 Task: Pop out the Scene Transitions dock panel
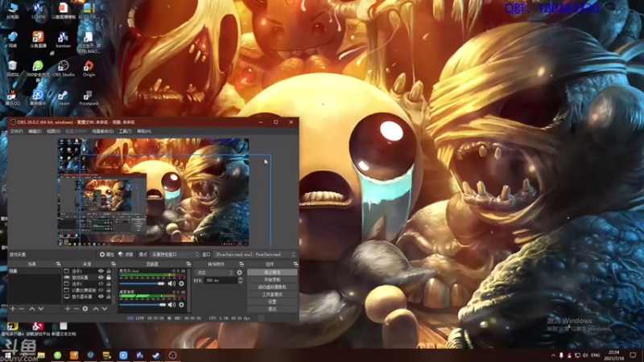pos(242,265)
